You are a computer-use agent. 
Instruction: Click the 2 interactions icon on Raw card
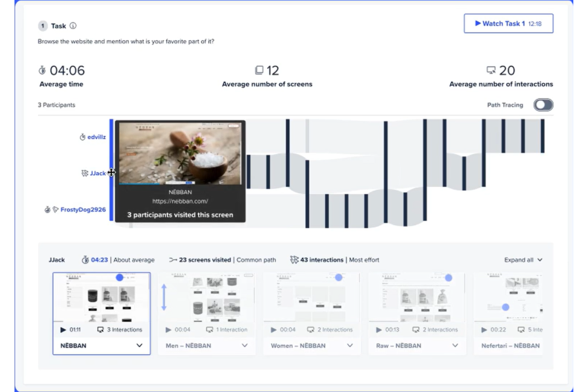(x=416, y=330)
